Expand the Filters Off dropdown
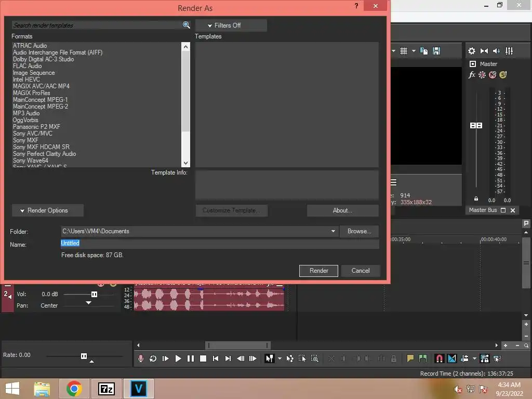The height and width of the screenshot is (399, 532). click(231, 25)
